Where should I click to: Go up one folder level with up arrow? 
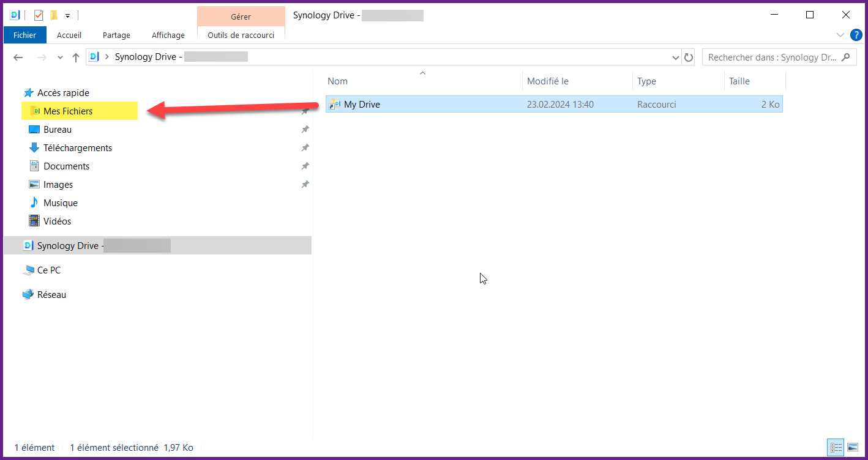[76, 57]
